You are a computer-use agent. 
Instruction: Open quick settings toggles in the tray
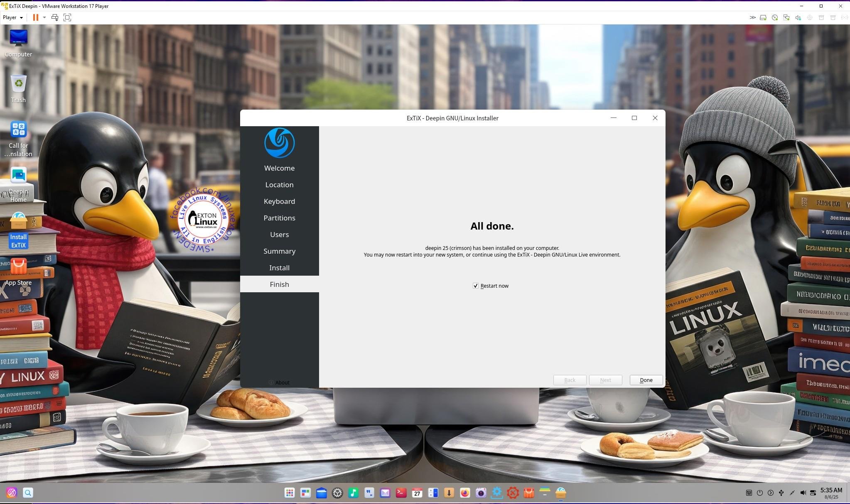[x=813, y=493]
